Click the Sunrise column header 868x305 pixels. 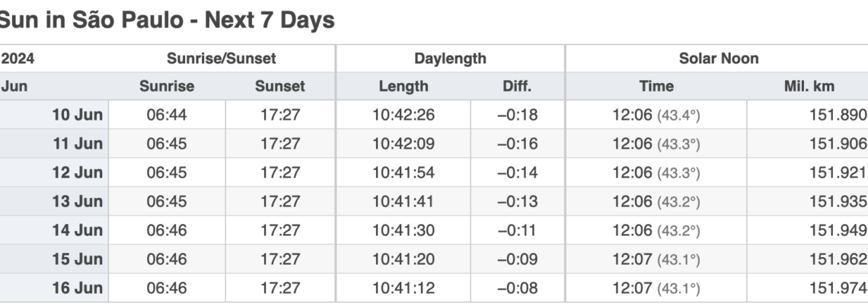click(167, 86)
